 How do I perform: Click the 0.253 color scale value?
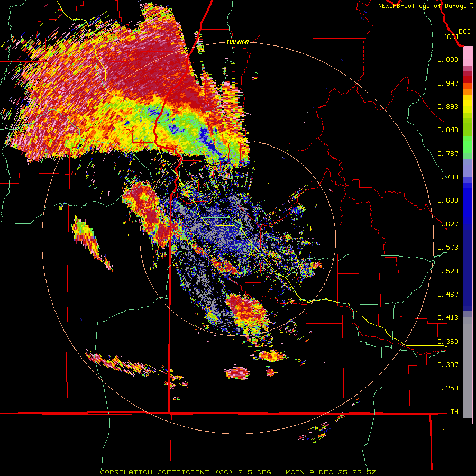(x=448, y=388)
